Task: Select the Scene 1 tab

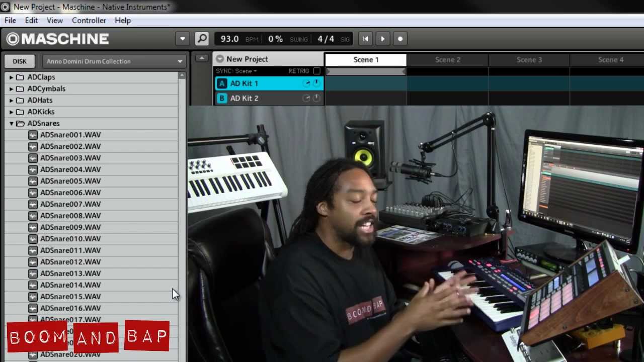Action: (366, 59)
